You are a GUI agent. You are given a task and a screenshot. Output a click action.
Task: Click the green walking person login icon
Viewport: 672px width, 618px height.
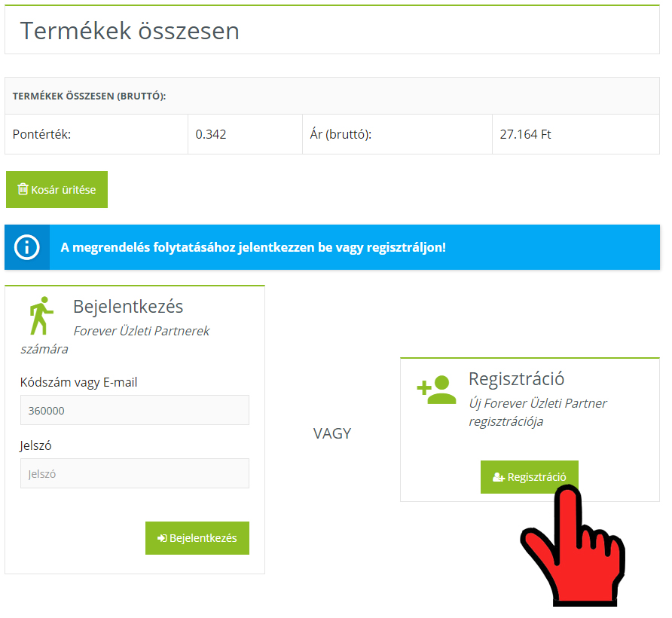[41, 315]
